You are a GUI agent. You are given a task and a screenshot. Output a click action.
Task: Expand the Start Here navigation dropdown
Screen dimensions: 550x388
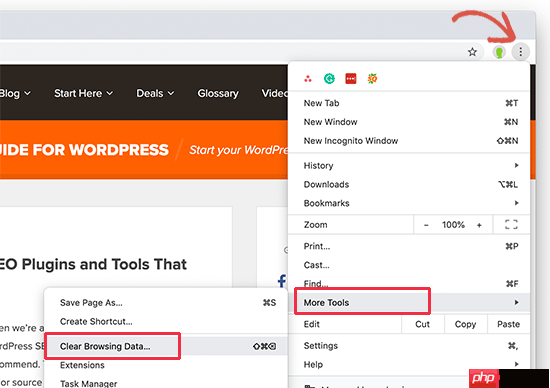83,93
